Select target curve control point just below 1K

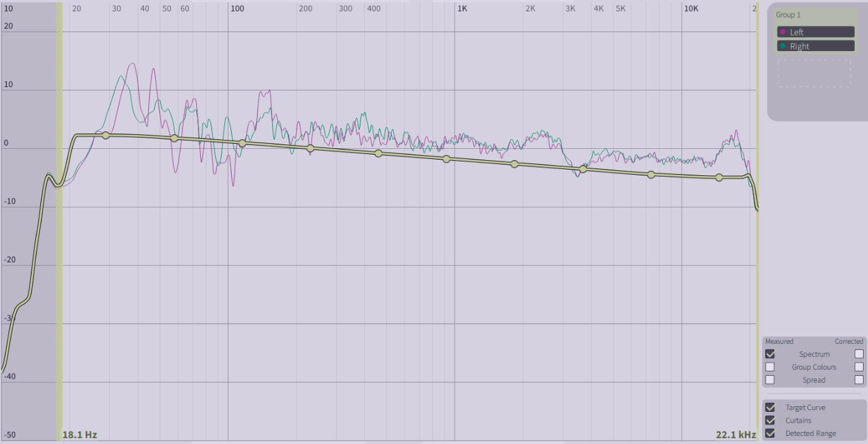(x=446, y=159)
